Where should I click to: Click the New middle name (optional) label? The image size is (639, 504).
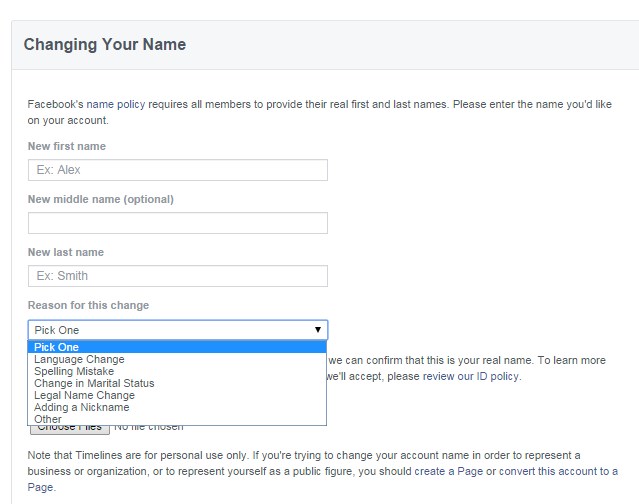[x=101, y=199]
